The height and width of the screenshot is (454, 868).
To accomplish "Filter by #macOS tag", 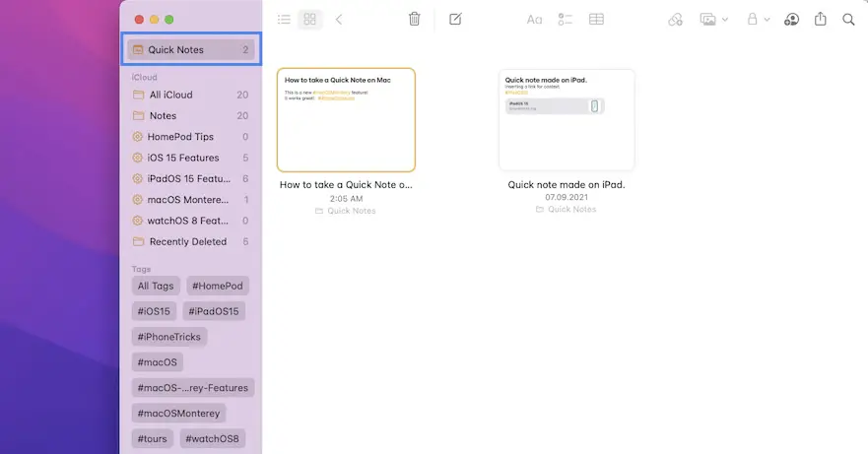I will coord(158,362).
